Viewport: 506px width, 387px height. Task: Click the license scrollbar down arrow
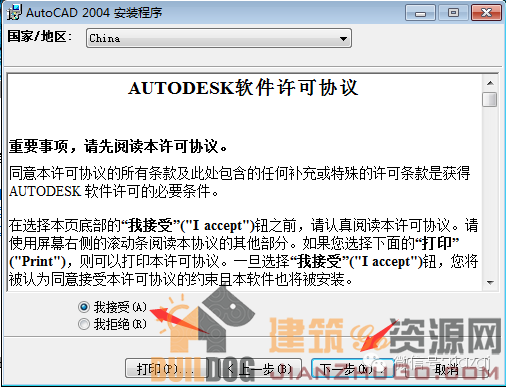click(x=490, y=282)
